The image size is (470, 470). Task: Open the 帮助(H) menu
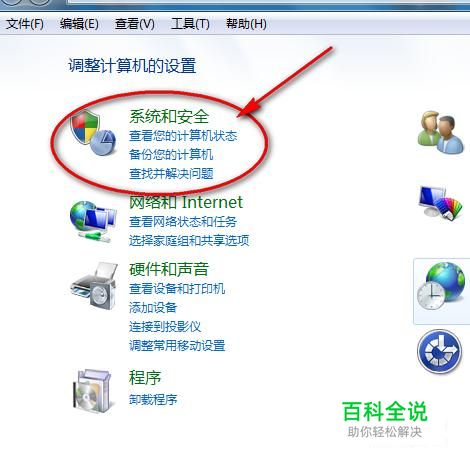point(246,24)
